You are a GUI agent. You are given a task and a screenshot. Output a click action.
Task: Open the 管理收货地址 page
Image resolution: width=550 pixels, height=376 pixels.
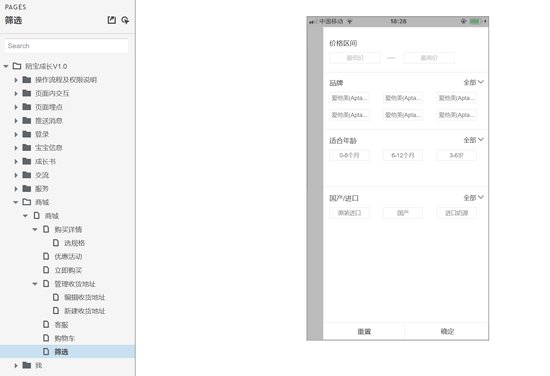pyautogui.click(x=75, y=284)
